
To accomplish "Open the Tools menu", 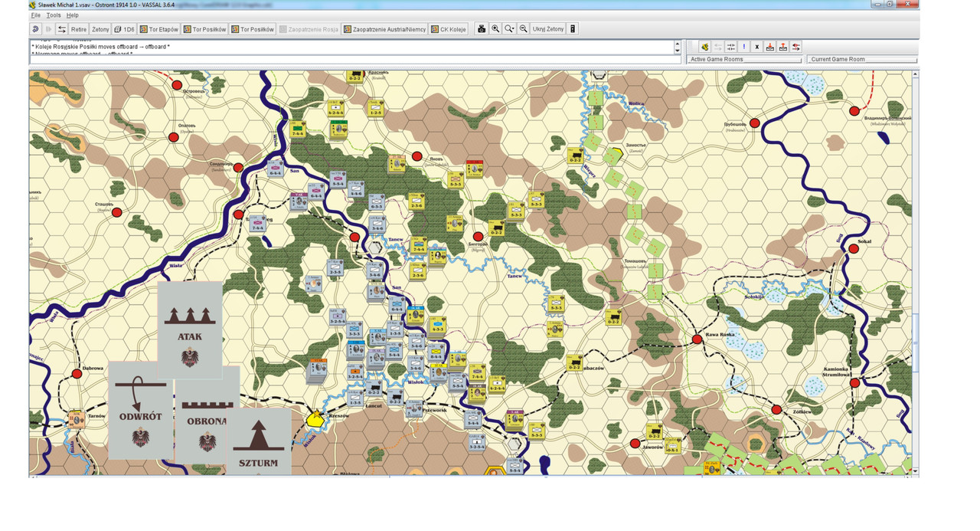I will coord(54,15).
